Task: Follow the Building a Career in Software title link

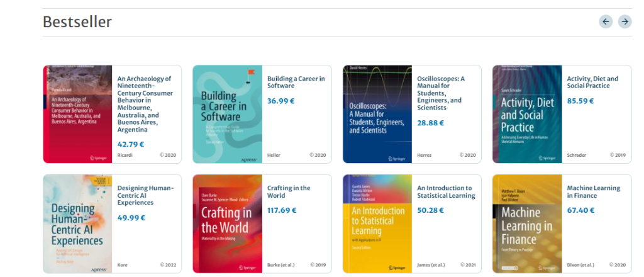Action: click(x=296, y=82)
